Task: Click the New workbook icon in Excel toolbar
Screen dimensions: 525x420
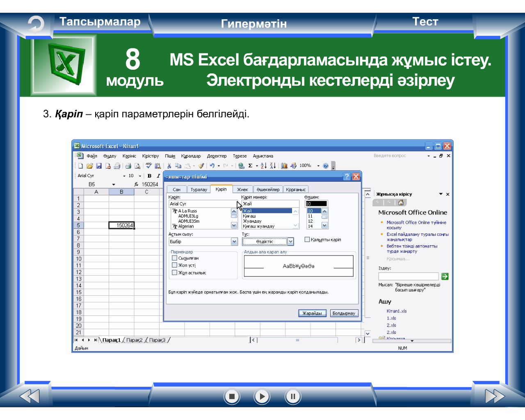Action: coord(81,166)
